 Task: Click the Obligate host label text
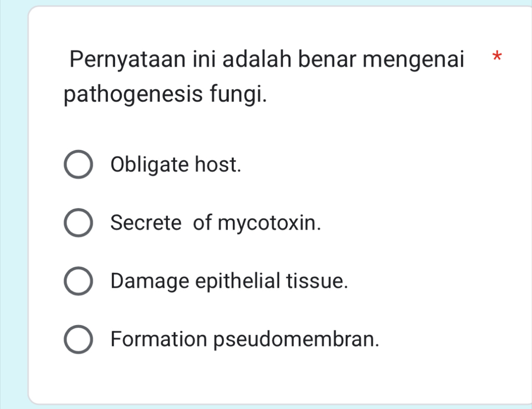tap(177, 165)
